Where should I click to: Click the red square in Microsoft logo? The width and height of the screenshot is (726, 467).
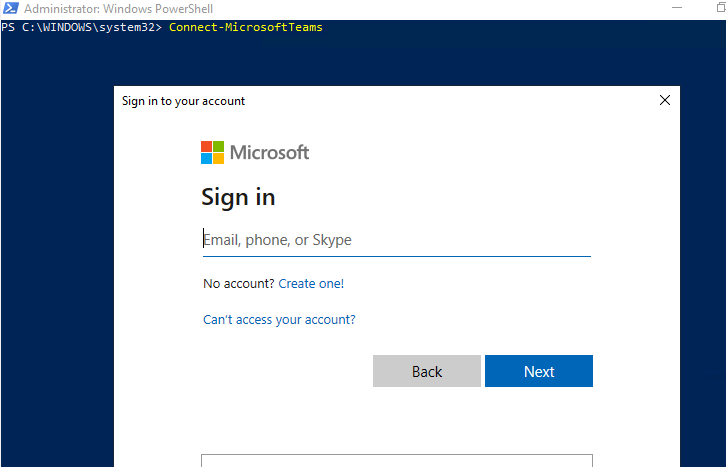[x=207, y=146]
